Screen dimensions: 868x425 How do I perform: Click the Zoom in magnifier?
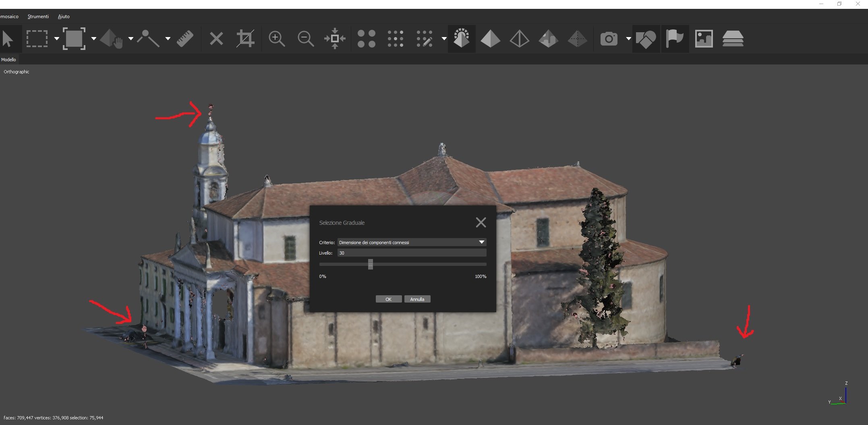click(x=277, y=39)
